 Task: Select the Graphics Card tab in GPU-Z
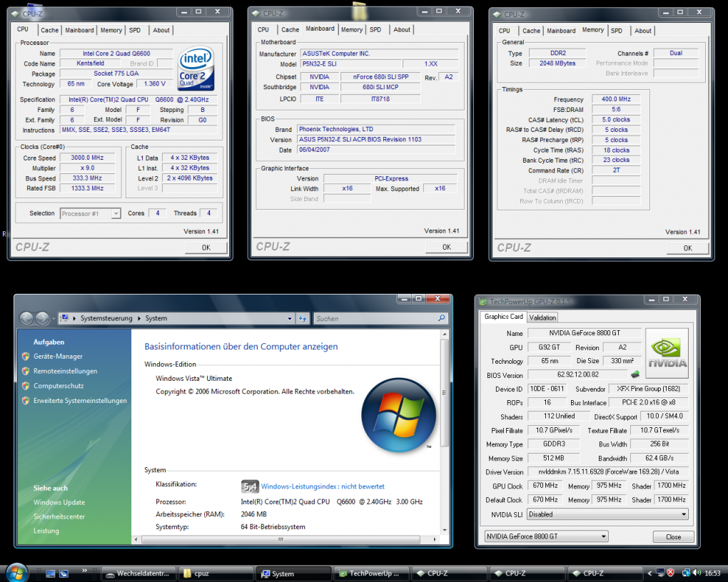pos(503,317)
